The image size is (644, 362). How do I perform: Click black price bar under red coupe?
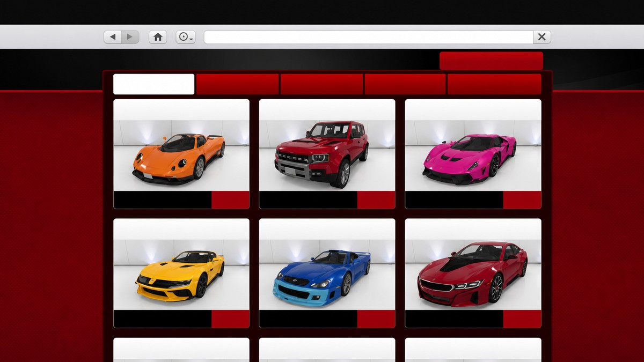click(454, 319)
